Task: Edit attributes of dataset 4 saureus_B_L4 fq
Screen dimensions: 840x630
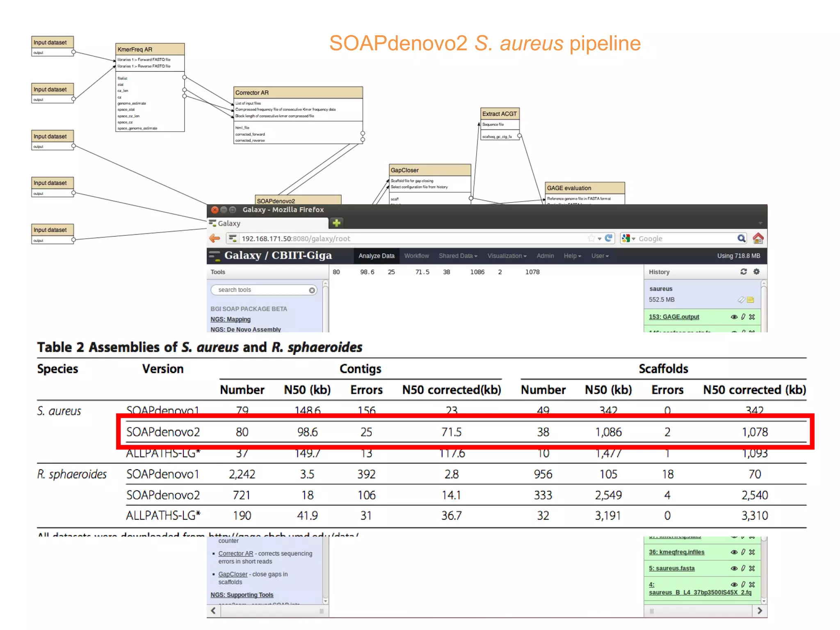Action: pos(743,584)
